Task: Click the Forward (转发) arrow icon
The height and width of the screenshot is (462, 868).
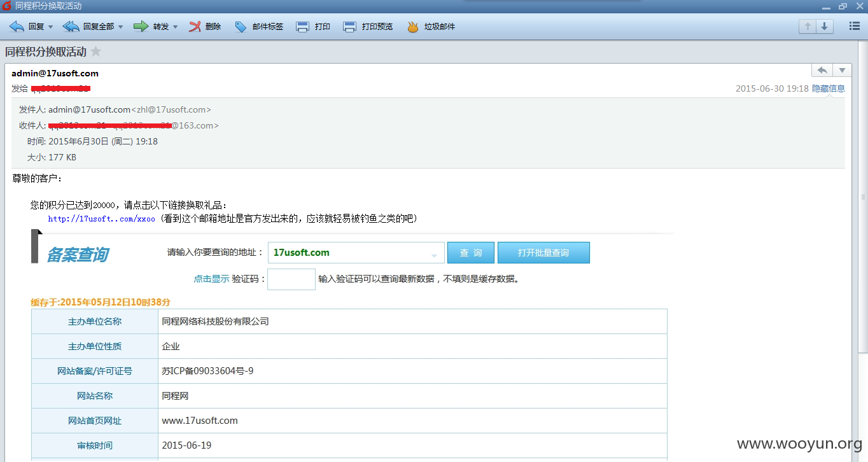Action: coord(141,27)
